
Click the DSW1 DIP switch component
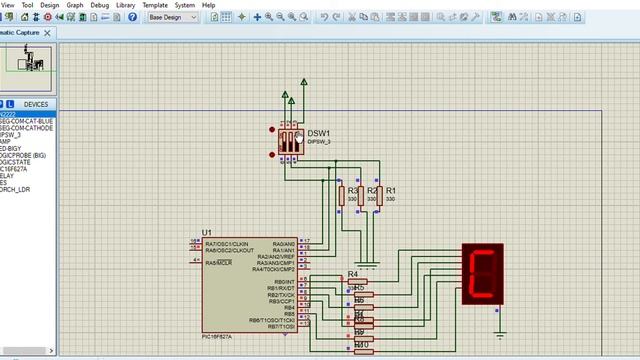tap(291, 142)
